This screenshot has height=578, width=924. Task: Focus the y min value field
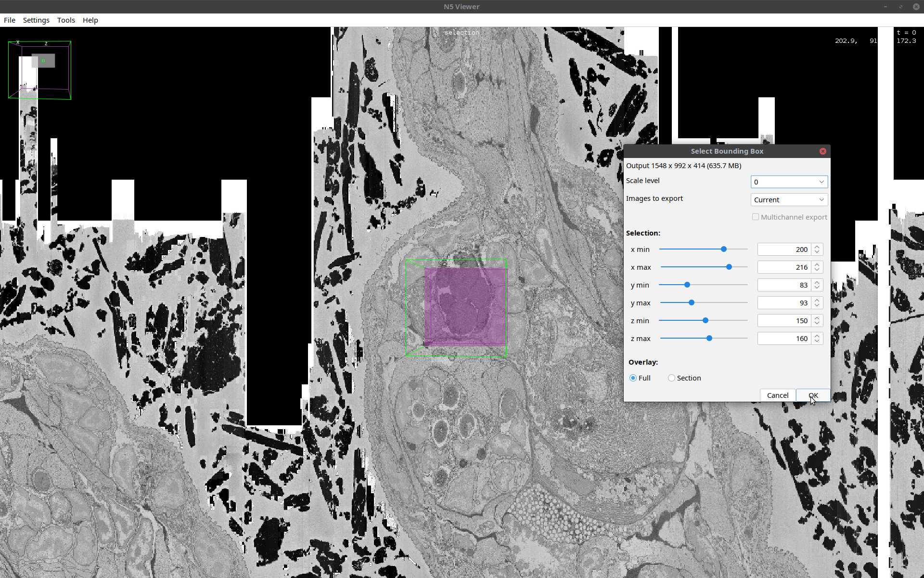(784, 285)
